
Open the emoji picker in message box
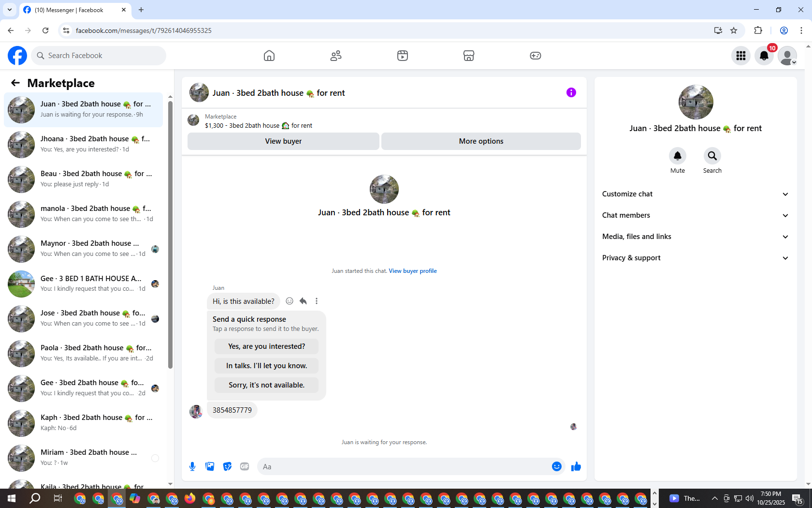pyautogui.click(x=557, y=466)
